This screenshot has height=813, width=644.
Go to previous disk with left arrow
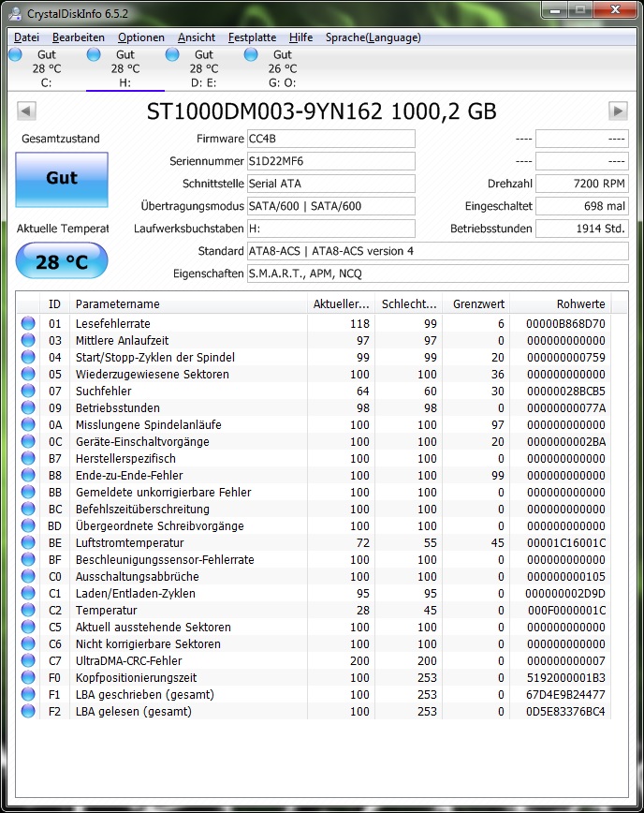tap(26, 111)
